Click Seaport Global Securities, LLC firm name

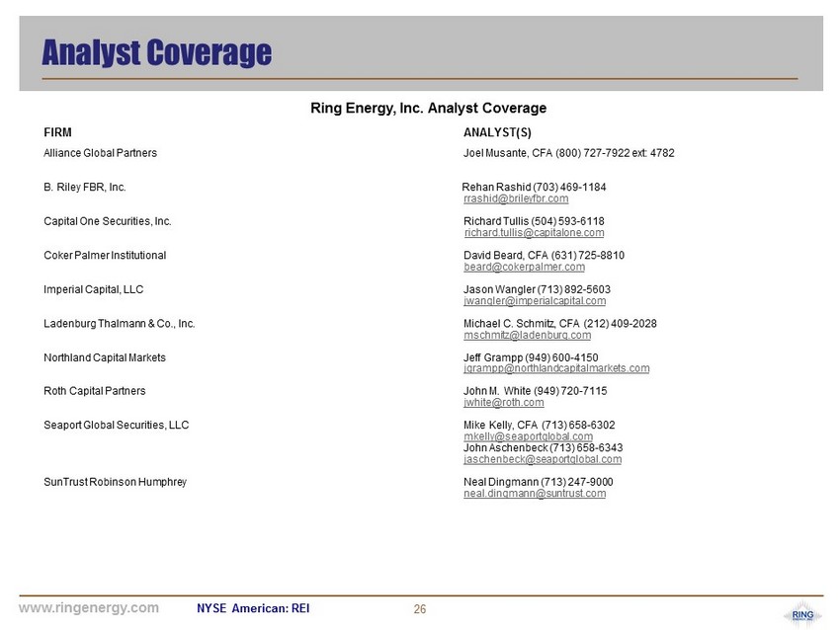click(x=117, y=425)
